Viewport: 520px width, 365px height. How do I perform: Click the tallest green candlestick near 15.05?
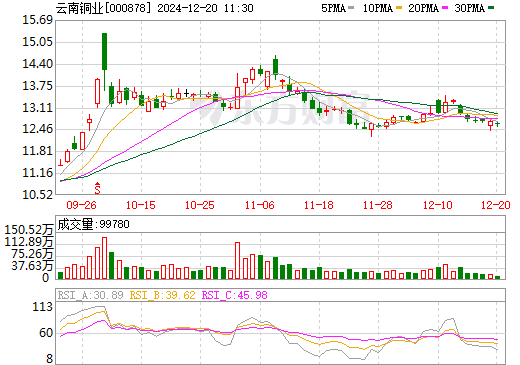tap(105, 51)
